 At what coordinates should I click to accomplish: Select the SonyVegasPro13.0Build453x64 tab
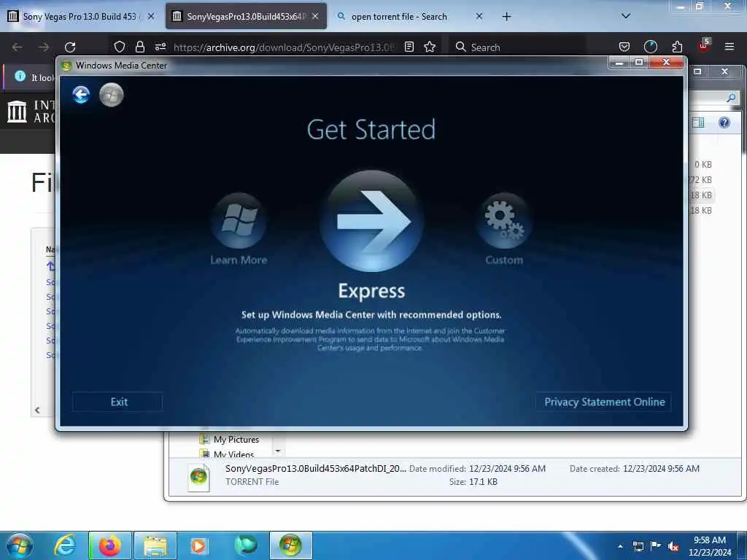[246, 17]
